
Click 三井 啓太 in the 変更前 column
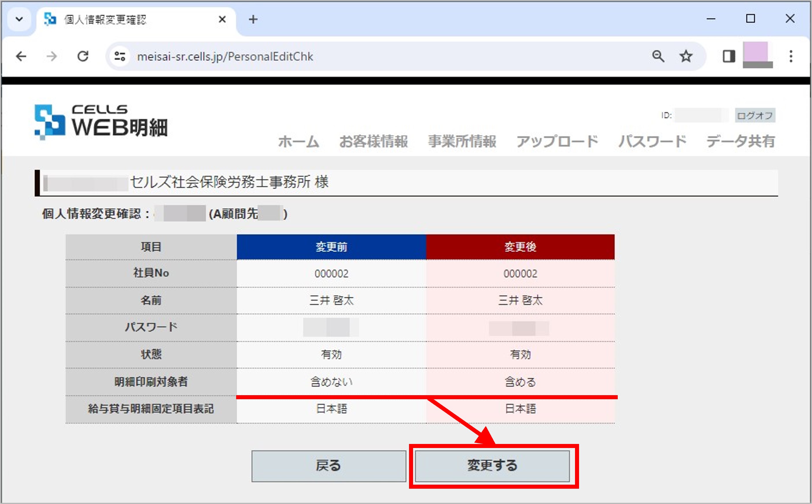click(332, 301)
